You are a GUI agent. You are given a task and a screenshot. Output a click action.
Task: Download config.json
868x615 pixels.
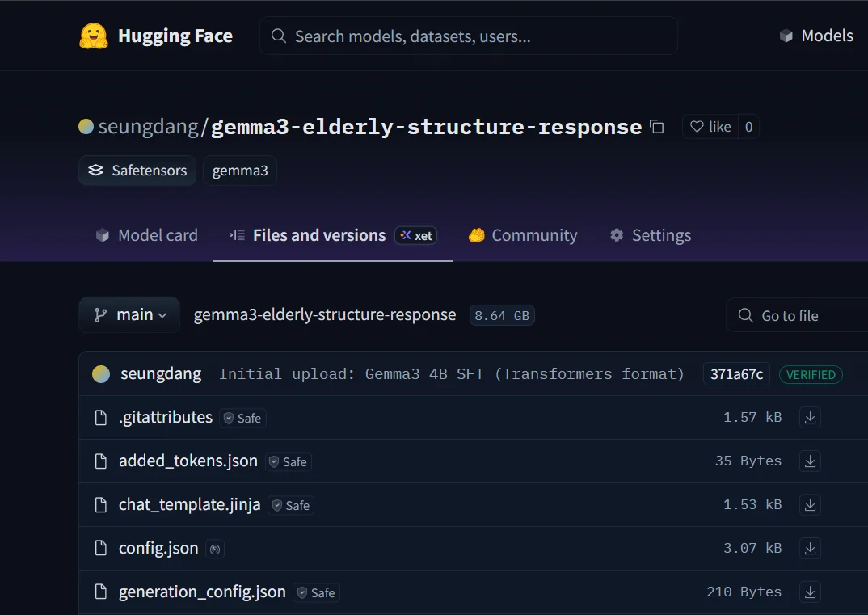810,549
